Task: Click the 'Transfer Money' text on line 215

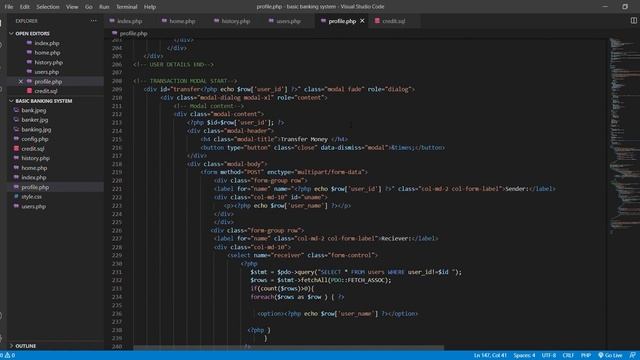Action: pyautogui.click(x=304, y=139)
